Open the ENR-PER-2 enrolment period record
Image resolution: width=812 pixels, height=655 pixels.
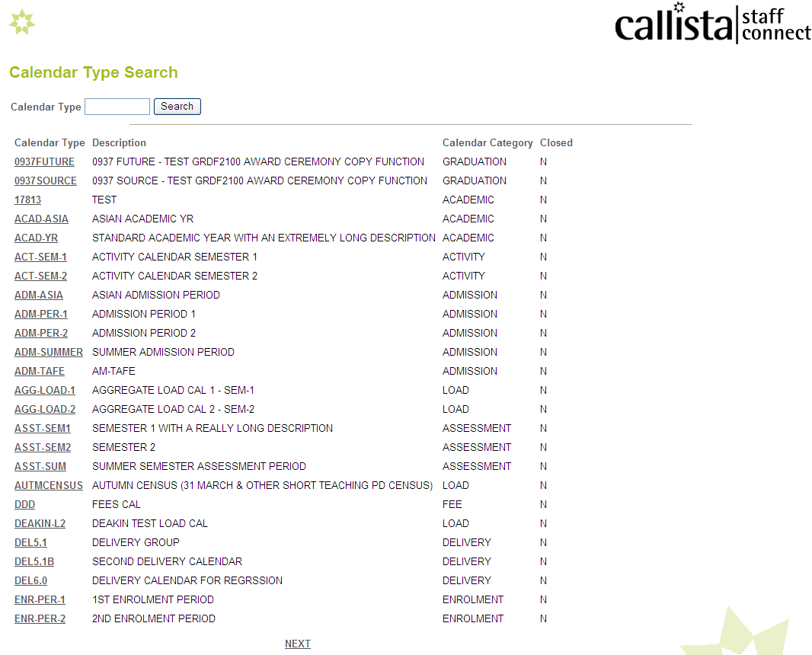point(40,618)
